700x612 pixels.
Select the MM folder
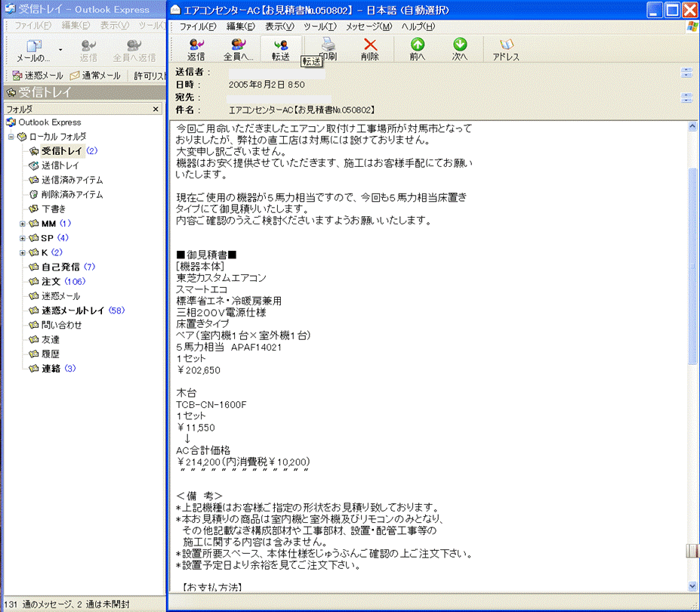point(49,224)
